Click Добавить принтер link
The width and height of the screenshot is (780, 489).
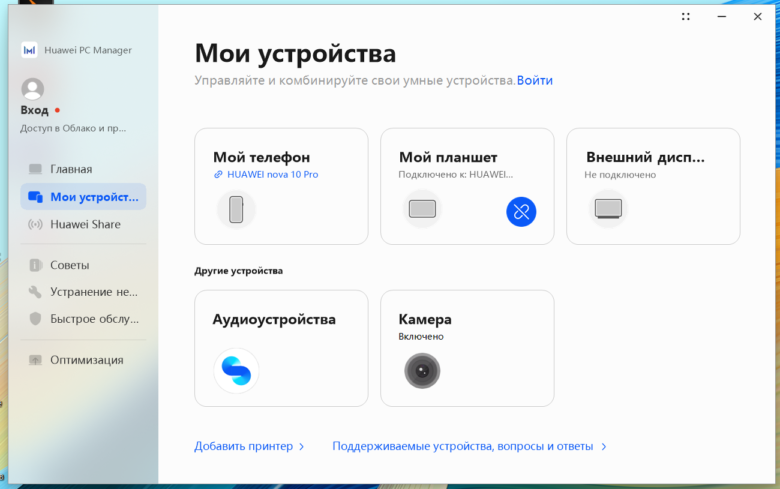click(x=243, y=446)
